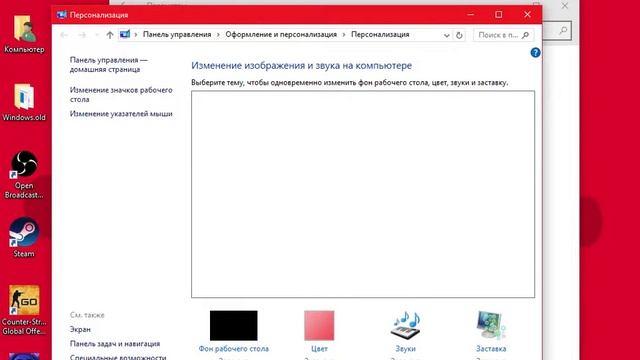Click the Звуки label link
The image size is (640, 360).
[x=405, y=349]
